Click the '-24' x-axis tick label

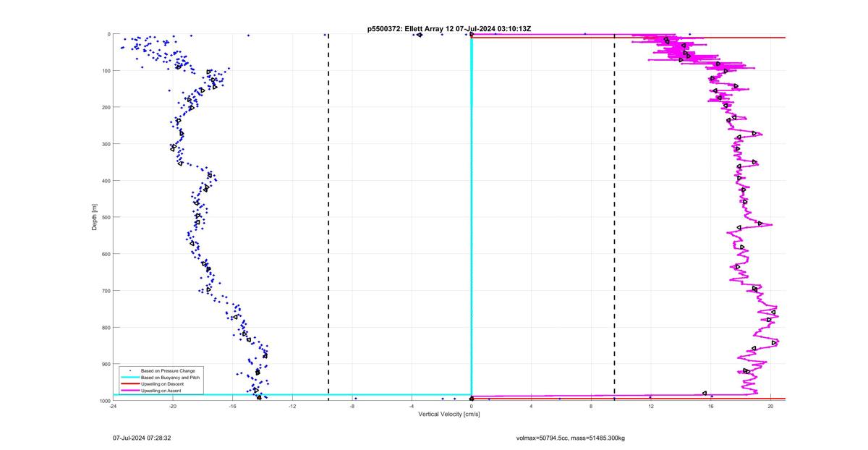pyautogui.click(x=113, y=407)
